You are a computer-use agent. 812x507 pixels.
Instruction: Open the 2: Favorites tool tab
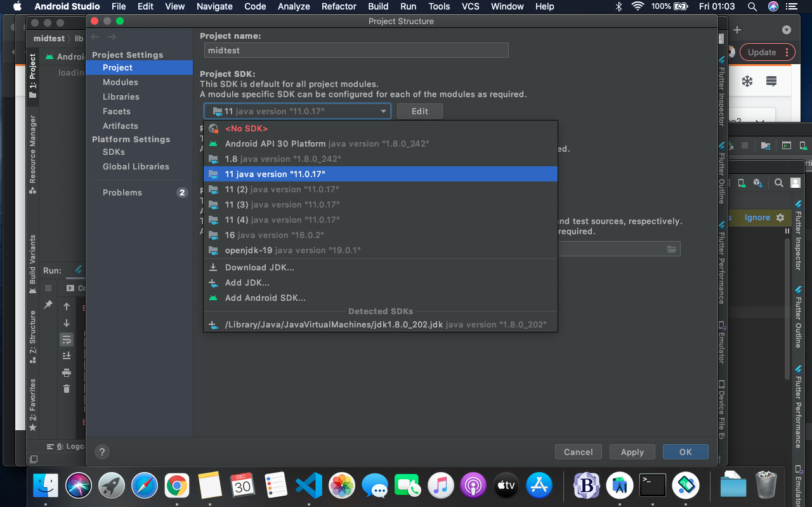[33, 405]
